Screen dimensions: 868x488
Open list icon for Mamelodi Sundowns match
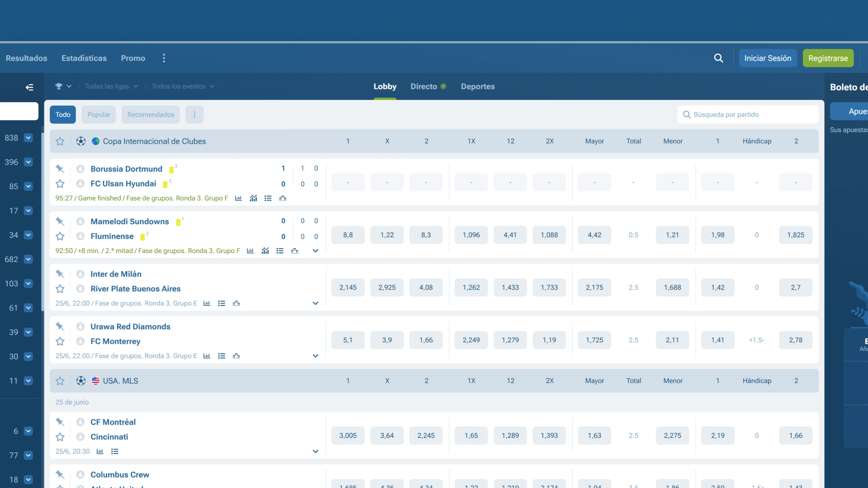pos(280,251)
